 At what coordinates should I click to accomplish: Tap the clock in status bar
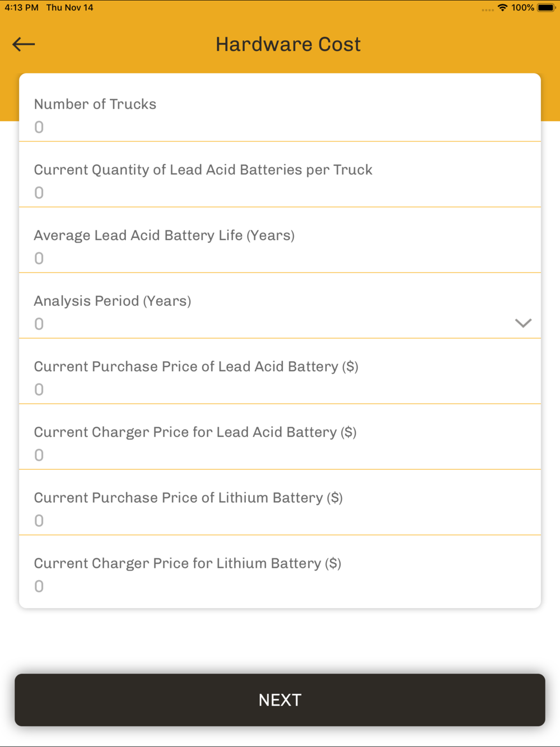point(21,8)
